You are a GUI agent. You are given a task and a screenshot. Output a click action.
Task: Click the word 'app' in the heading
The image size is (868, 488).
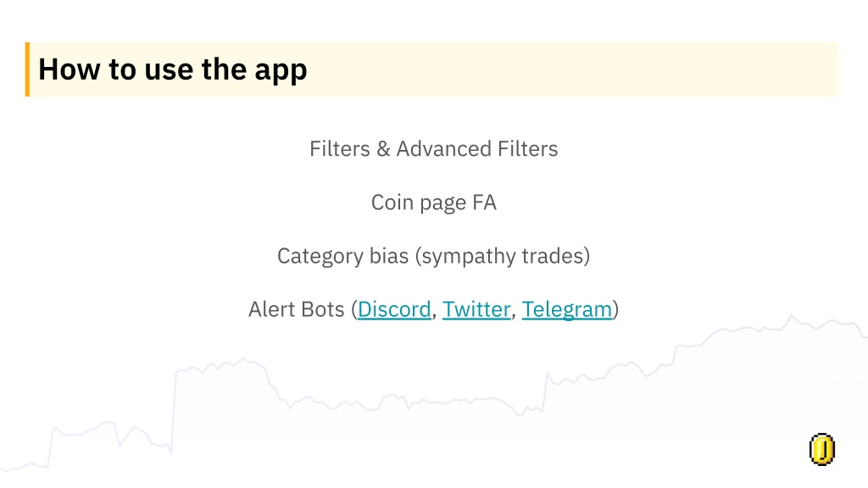[281, 72]
